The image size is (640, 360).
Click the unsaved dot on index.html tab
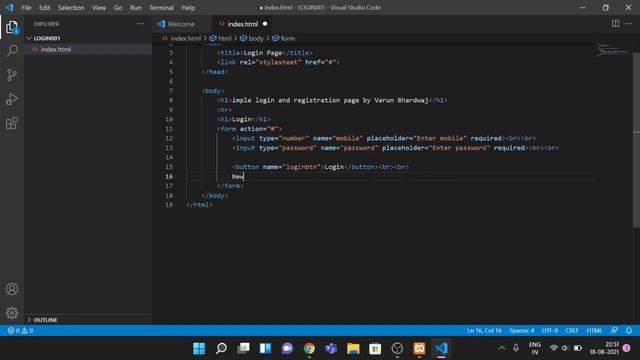[265, 24]
